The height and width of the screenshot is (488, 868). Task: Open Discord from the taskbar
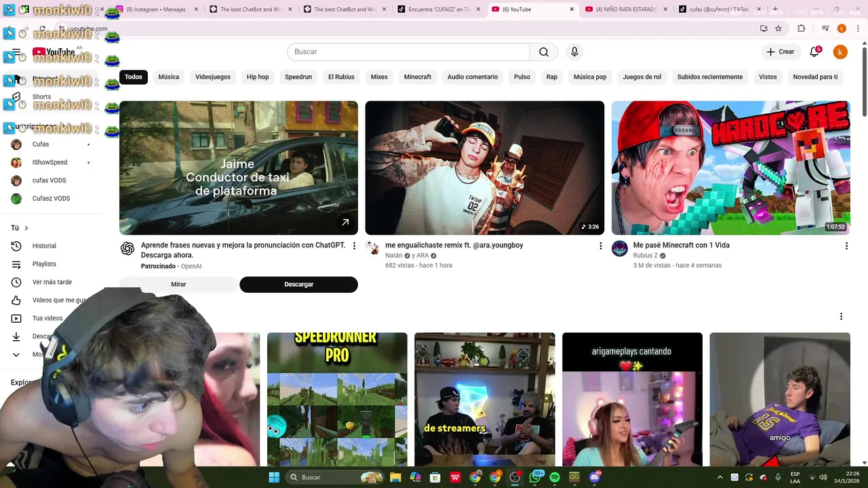(595, 477)
